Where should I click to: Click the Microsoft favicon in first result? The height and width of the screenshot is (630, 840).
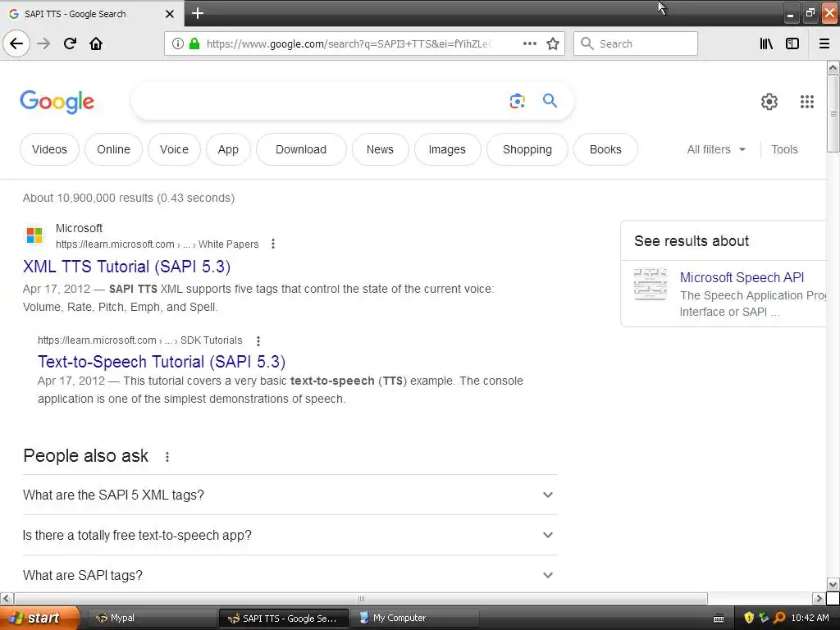34,235
